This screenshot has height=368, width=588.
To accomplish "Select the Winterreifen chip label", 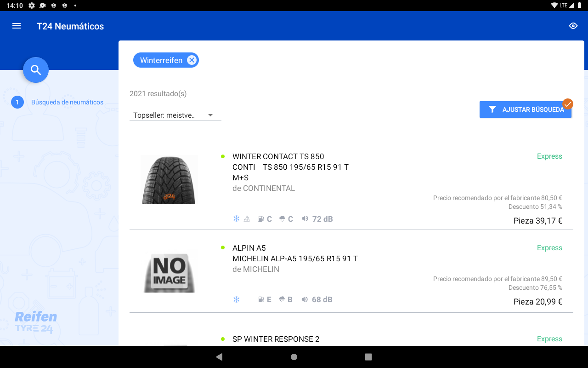I will pyautogui.click(x=161, y=60).
